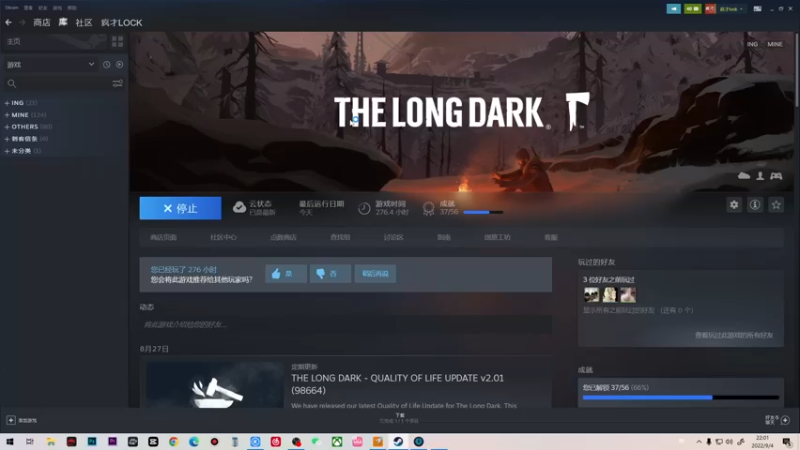
Task: Click the Steam Cloud icon on banner
Action: [744, 176]
